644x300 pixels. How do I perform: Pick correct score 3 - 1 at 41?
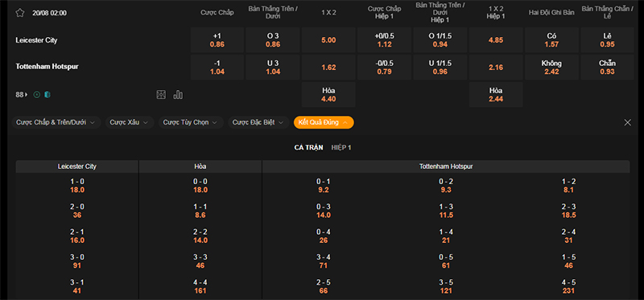click(x=77, y=287)
